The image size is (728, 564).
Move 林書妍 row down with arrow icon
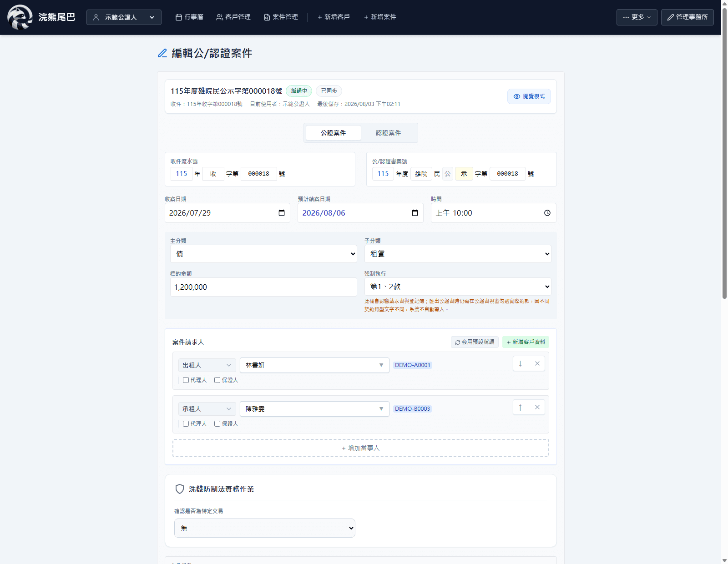(x=521, y=363)
